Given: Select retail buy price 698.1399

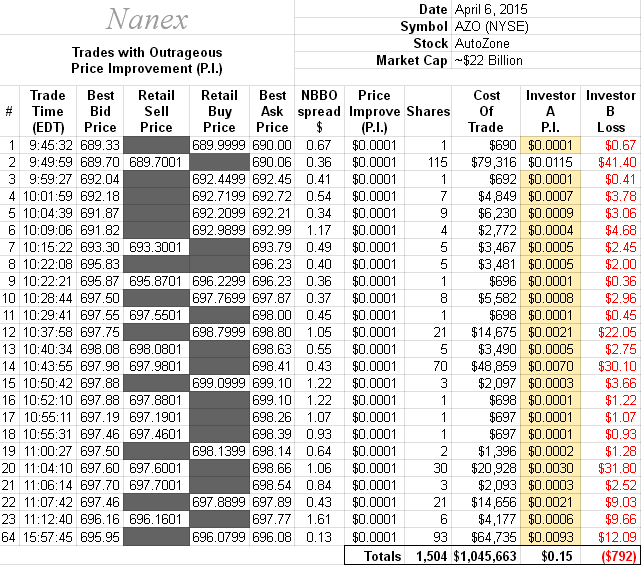Looking at the screenshot, I should (219, 451).
